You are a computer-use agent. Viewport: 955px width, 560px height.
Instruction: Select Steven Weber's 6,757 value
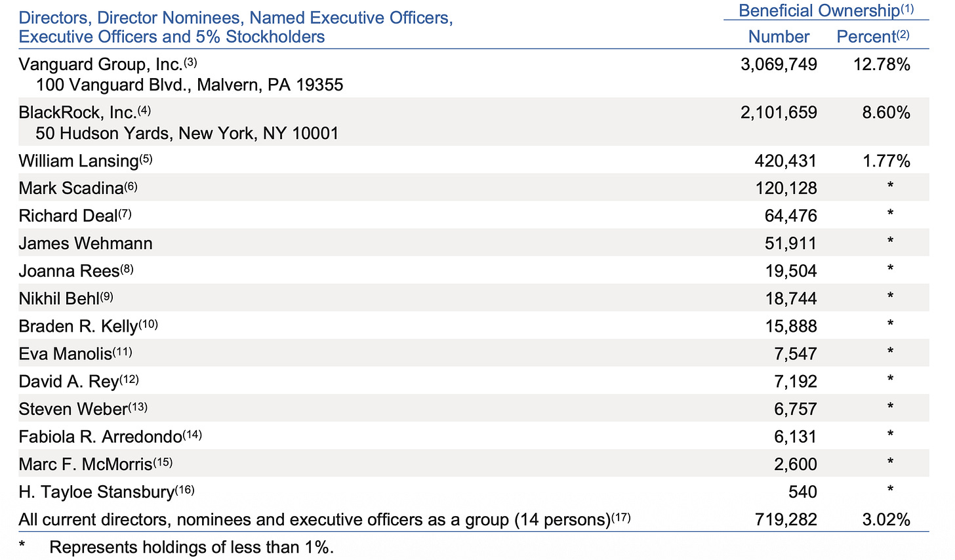point(796,409)
